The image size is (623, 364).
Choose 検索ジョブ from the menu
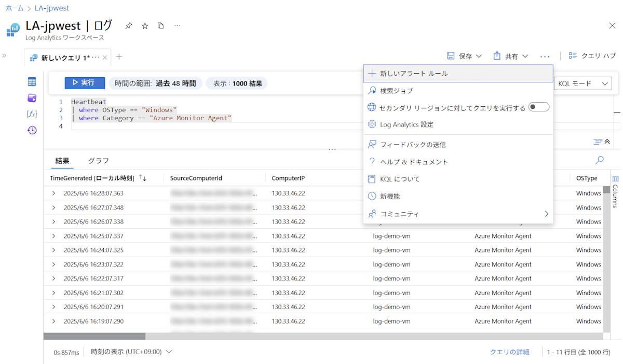click(458, 91)
